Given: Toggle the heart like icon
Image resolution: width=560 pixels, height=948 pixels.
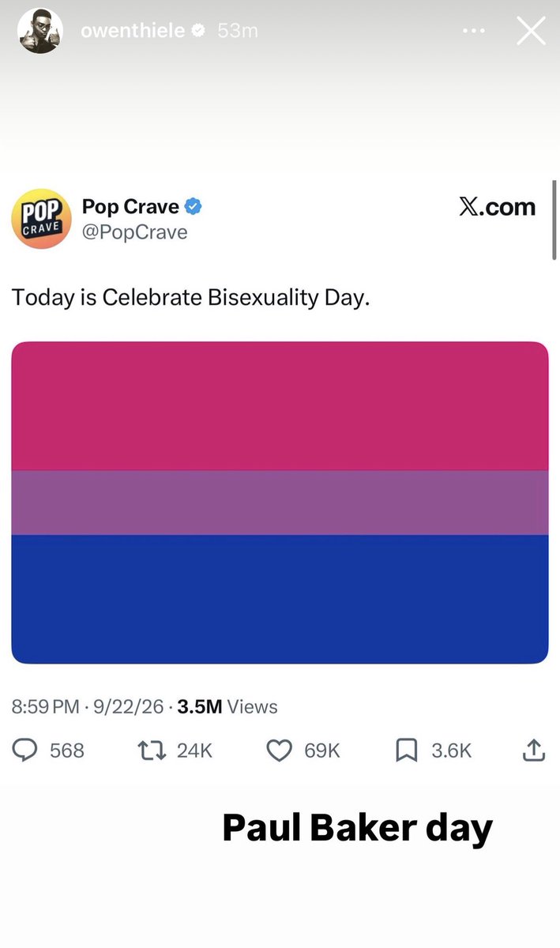Looking at the screenshot, I should [x=280, y=750].
